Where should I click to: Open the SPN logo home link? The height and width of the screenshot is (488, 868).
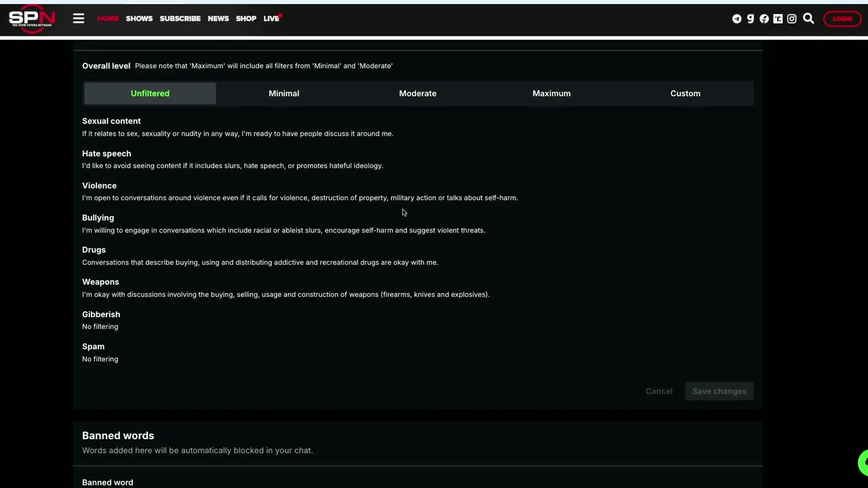pyautogui.click(x=32, y=18)
